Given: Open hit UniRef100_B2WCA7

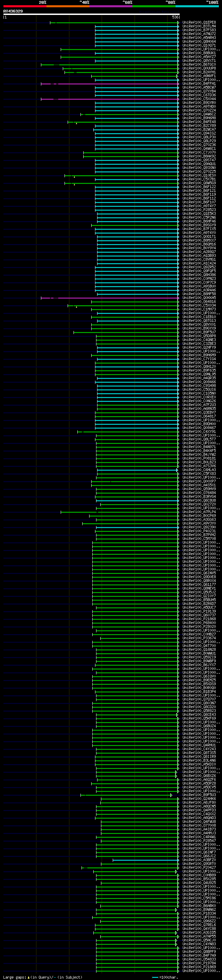Looking at the screenshot, I should (x=199, y=129).
